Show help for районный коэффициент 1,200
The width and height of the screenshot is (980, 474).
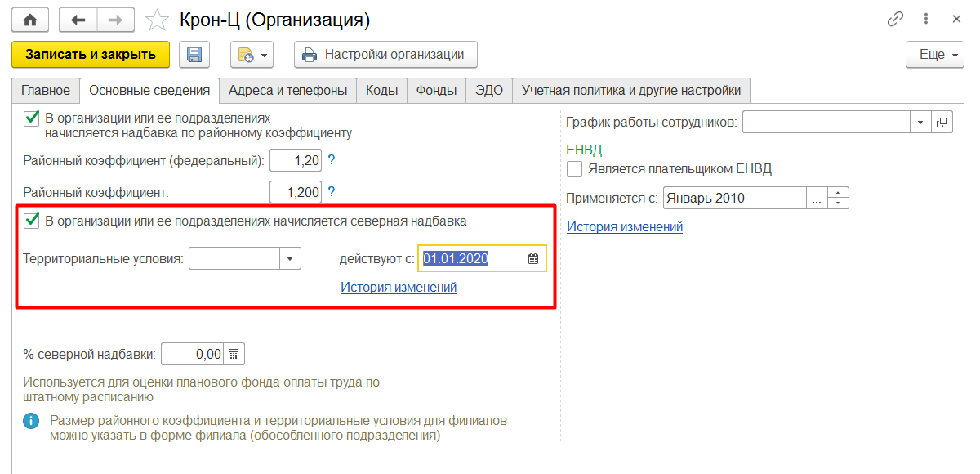332,193
